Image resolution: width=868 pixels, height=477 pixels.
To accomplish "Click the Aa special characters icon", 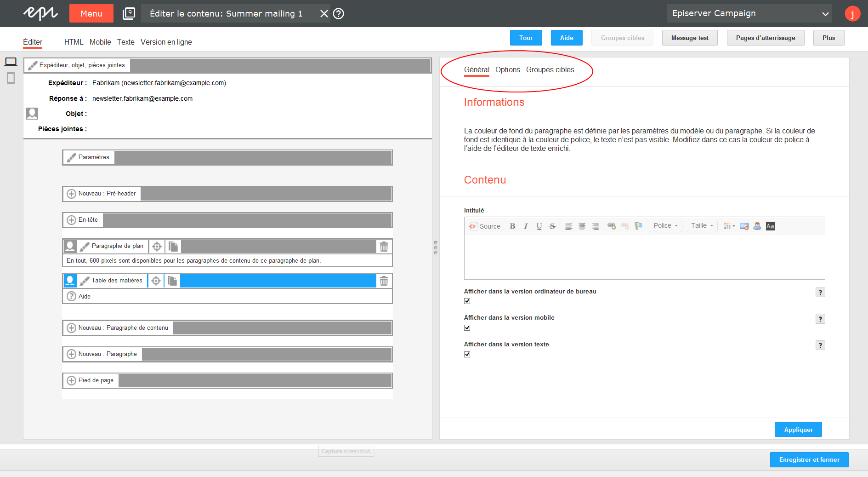I will click(770, 226).
